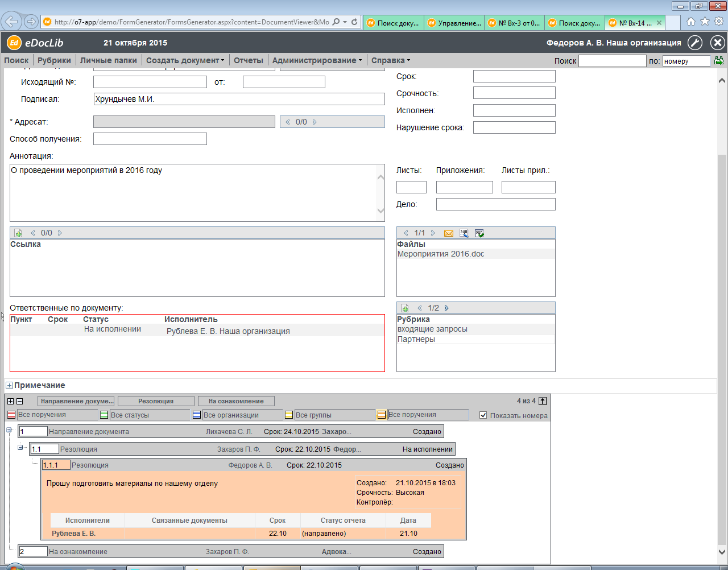Go to next rubric page arrow

446,308
